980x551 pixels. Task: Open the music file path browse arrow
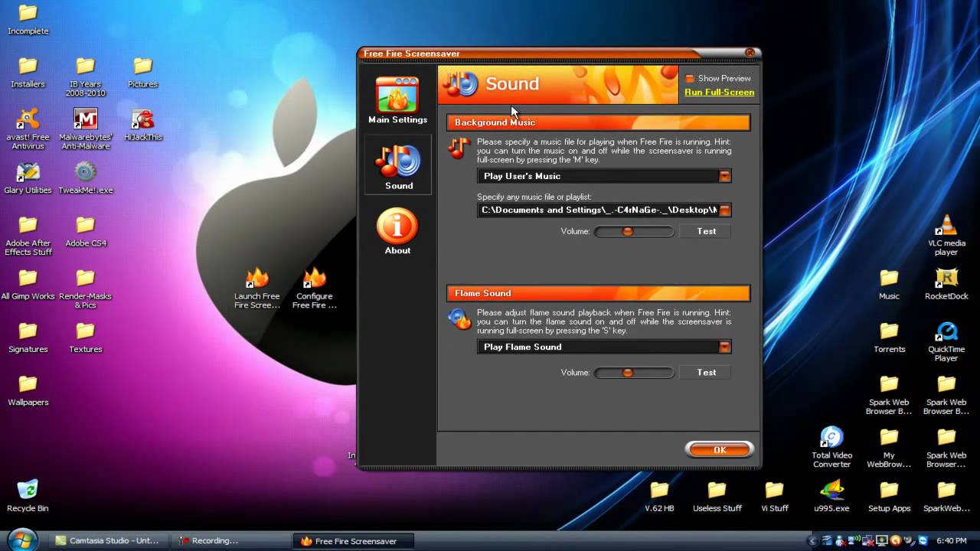[x=724, y=210]
